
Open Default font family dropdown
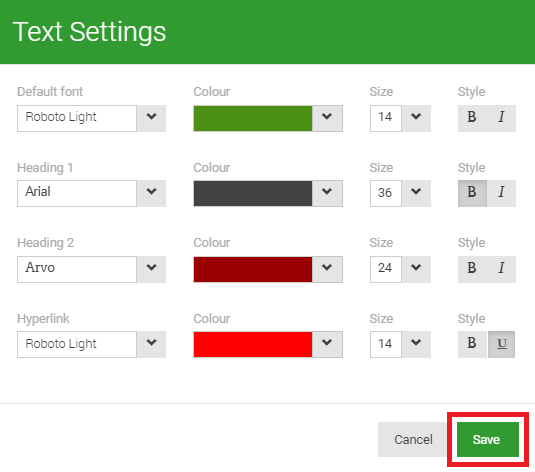(x=151, y=118)
